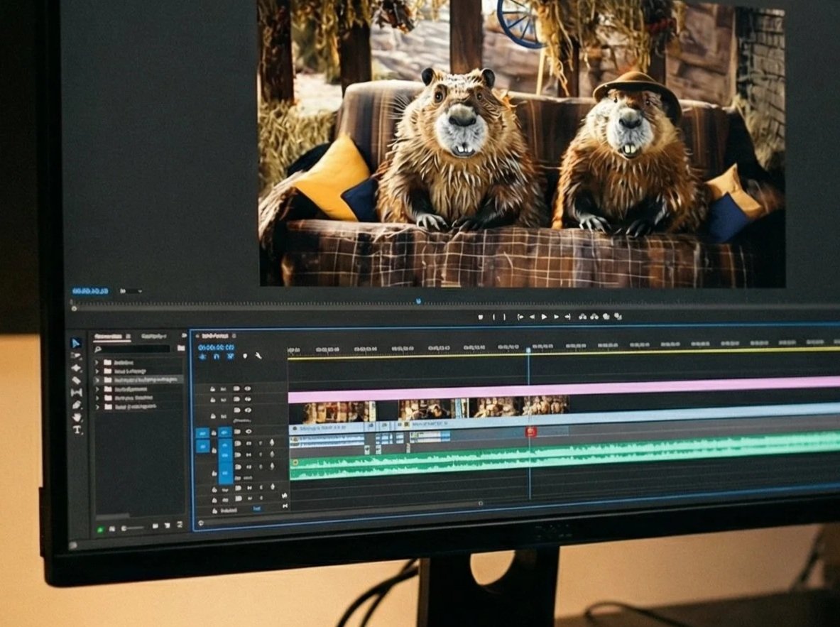Select the Razor tool
Viewport: 840px width, 627px height.
tap(76, 380)
